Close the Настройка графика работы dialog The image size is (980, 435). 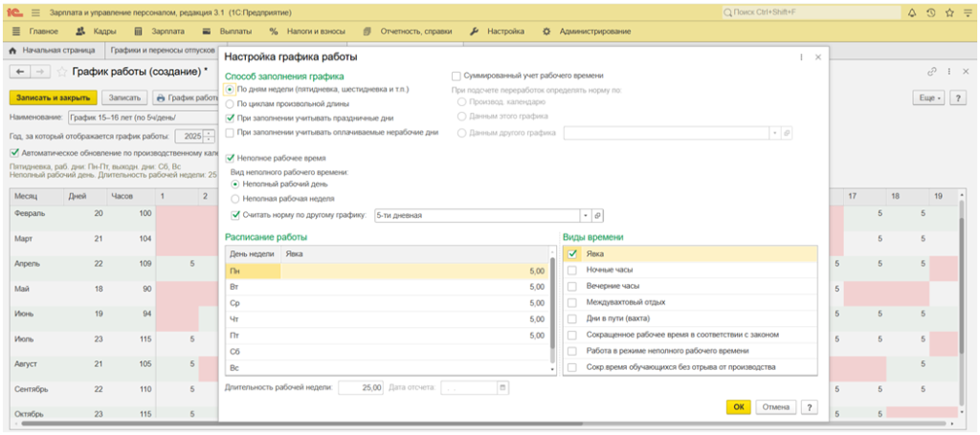pos(817,56)
